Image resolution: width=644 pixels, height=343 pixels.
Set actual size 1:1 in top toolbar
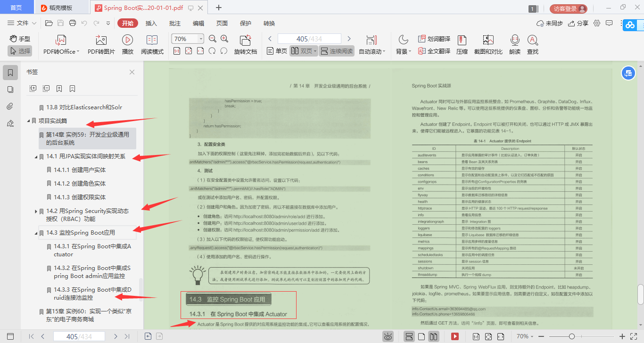coord(177,51)
